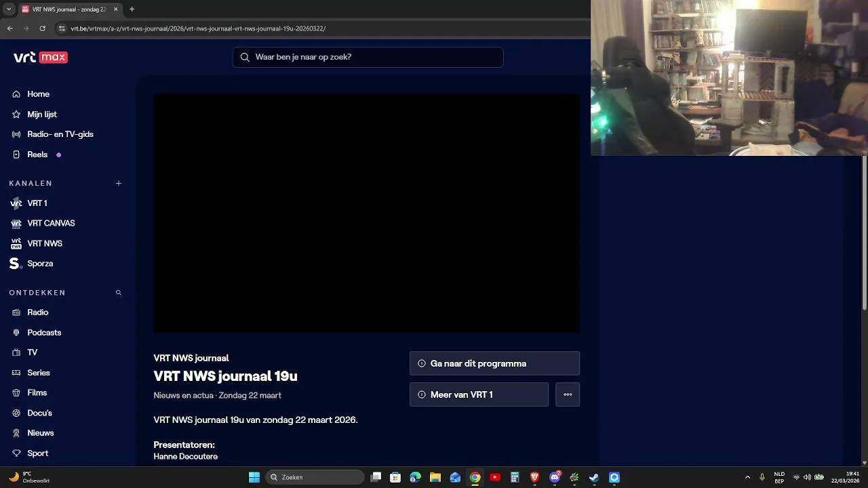Screen dimensions: 868x488
Task: Open the tab search dropdown arrow
Action: click(x=8, y=9)
